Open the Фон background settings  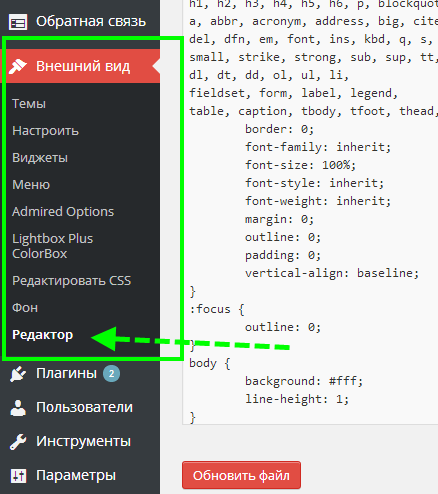click(x=25, y=308)
